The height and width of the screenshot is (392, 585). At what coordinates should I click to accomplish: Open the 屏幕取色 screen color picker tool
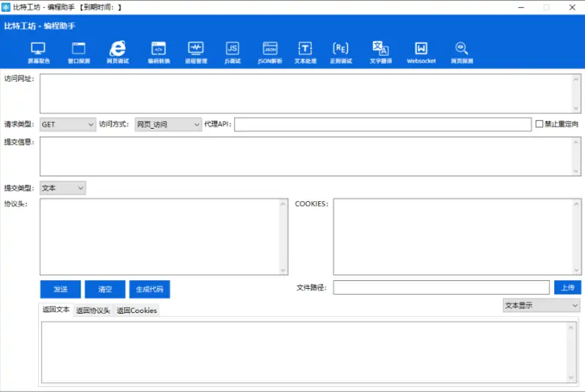point(39,50)
